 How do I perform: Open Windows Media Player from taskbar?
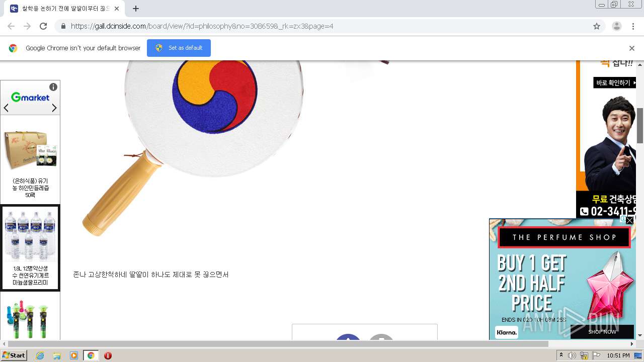[74, 355]
